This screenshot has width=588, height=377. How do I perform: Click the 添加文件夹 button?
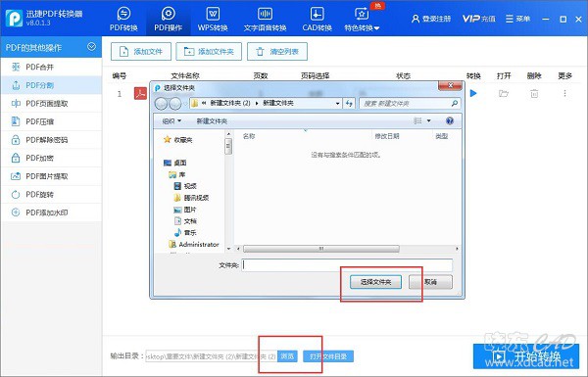pyautogui.click(x=209, y=51)
